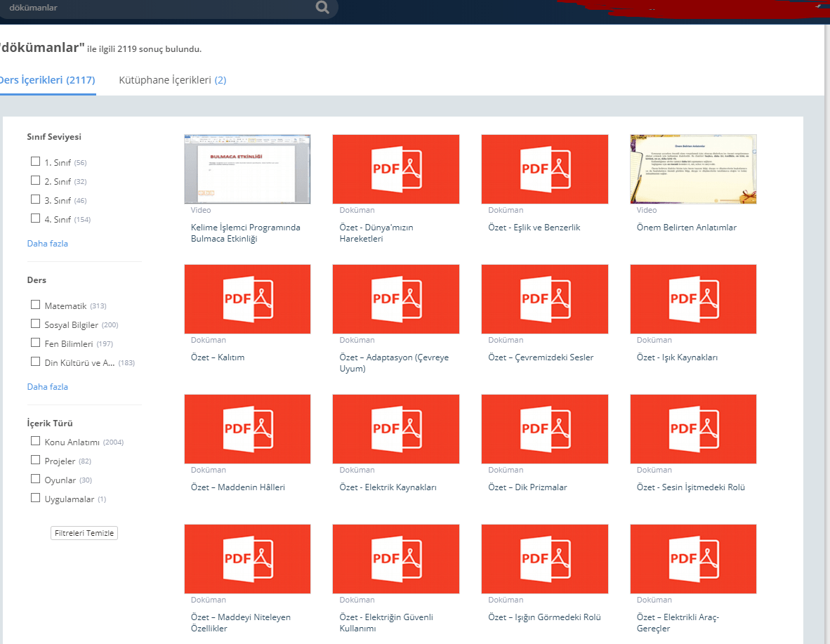
Task: Open the PDF icon for Özet - Işık Kaynakları
Action: (x=694, y=299)
